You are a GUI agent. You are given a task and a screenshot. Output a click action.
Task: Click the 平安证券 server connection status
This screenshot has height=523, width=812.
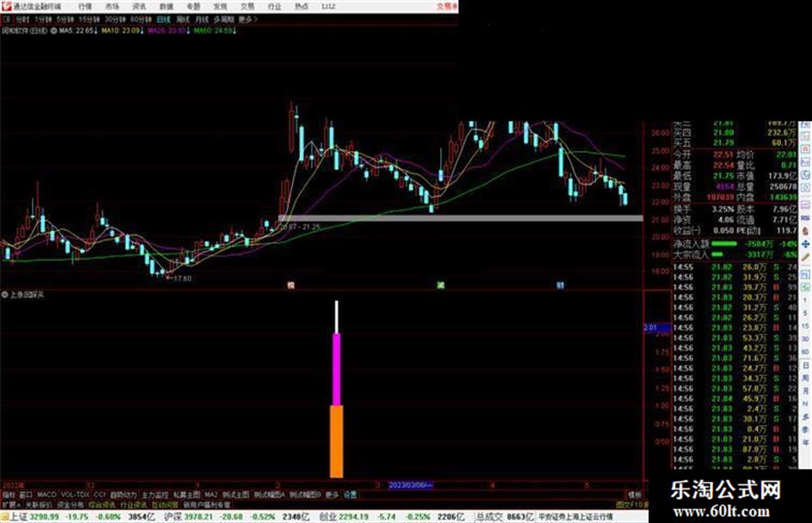tap(576, 517)
